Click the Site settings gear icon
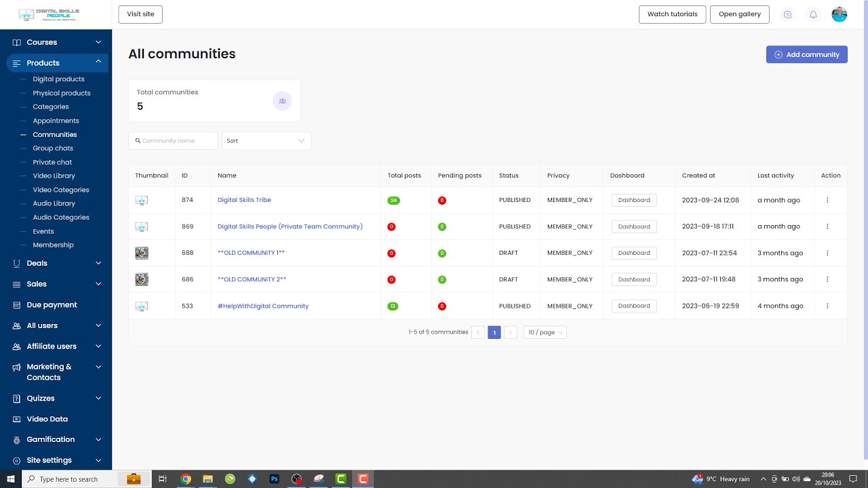Screen dimensions: 868x488 pos(17,460)
